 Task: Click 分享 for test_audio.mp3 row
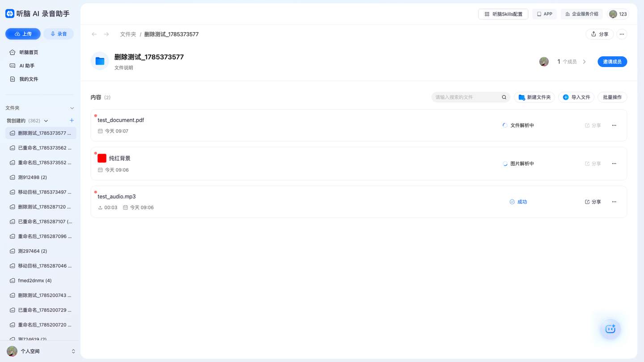click(593, 202)
